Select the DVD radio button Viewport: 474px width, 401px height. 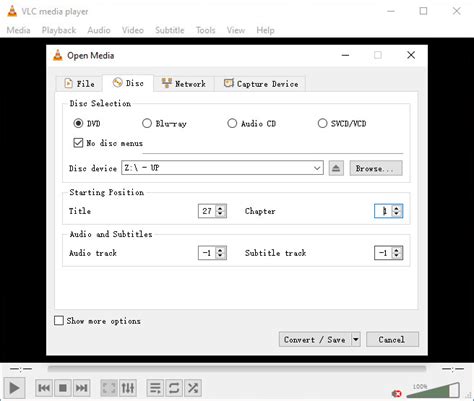[78, 123]
